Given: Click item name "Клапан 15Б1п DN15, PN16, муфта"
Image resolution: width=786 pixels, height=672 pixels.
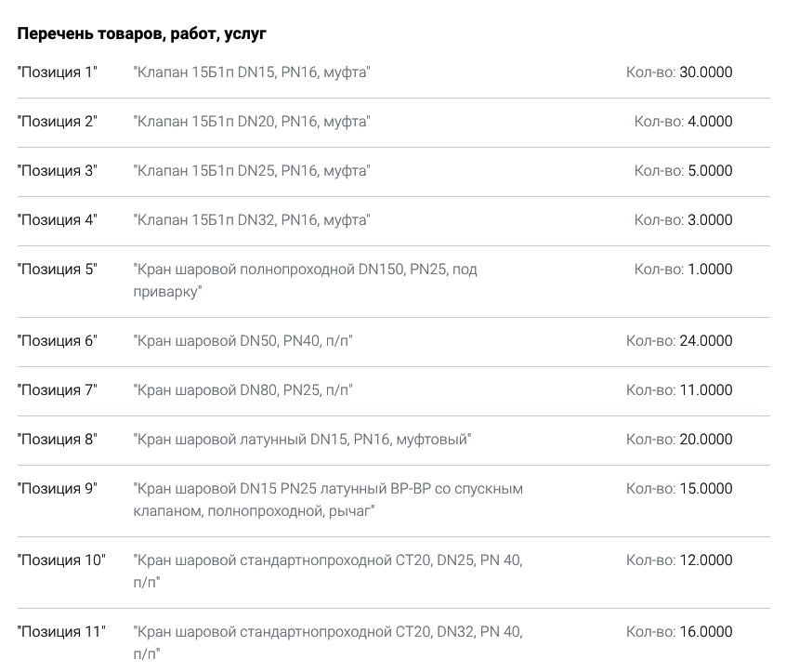Looking at the screenshot, I should click(x=252, y=72).
